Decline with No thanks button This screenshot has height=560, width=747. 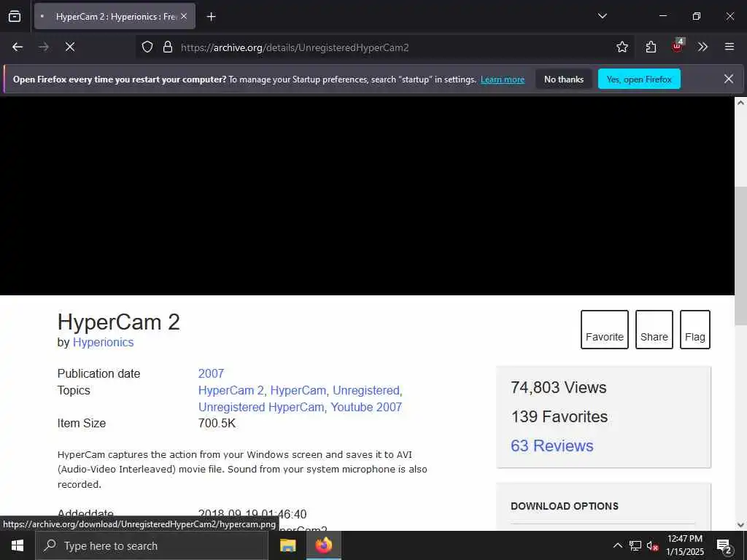(x=564, y=79)
